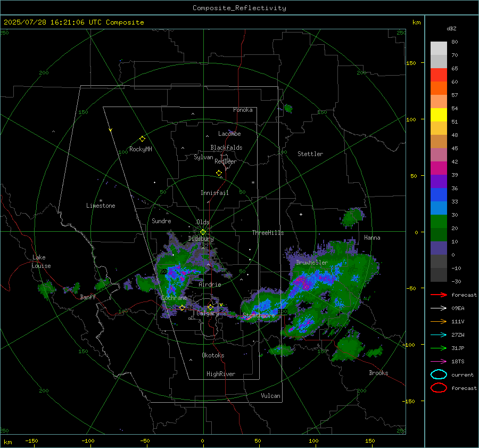Select the Sundre label
This screenshot has height=448, width=479.
pos(161,221)
